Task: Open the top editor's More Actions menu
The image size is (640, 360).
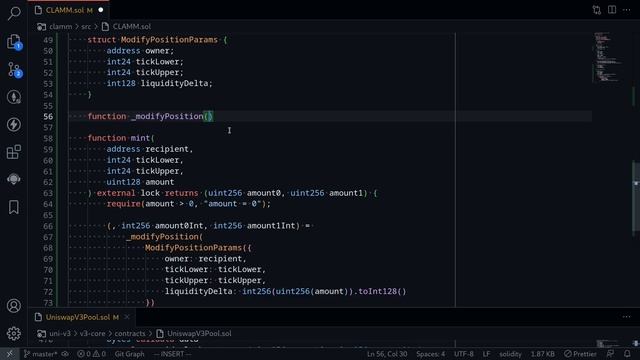Action: (x=627, y=10)
